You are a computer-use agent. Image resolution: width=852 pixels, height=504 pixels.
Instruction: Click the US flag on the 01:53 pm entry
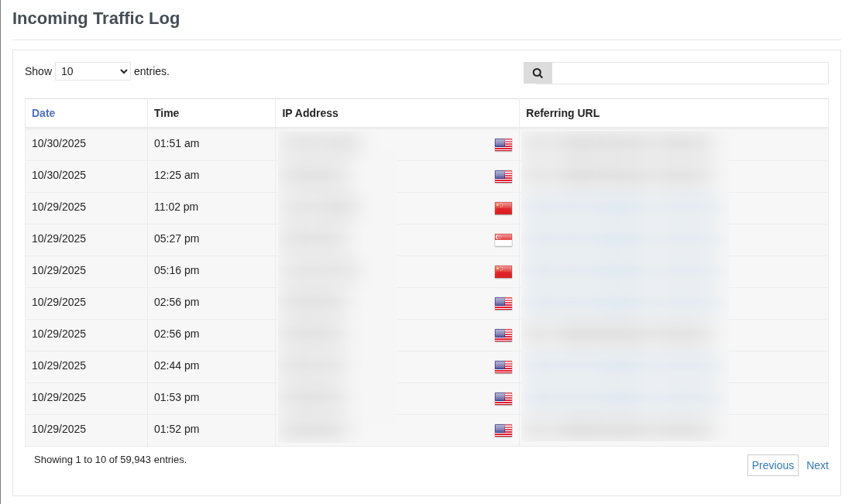tap(503, 398)
